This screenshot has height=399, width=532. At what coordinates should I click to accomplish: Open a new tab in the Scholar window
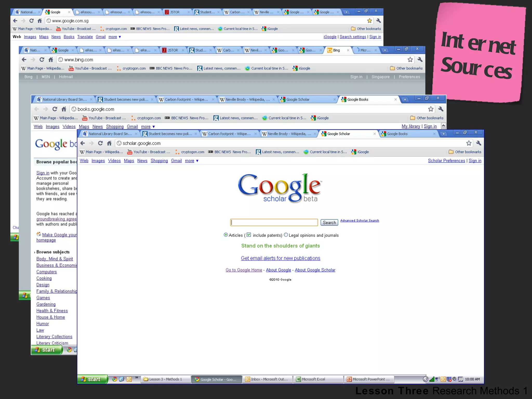(x=444, y=134)
